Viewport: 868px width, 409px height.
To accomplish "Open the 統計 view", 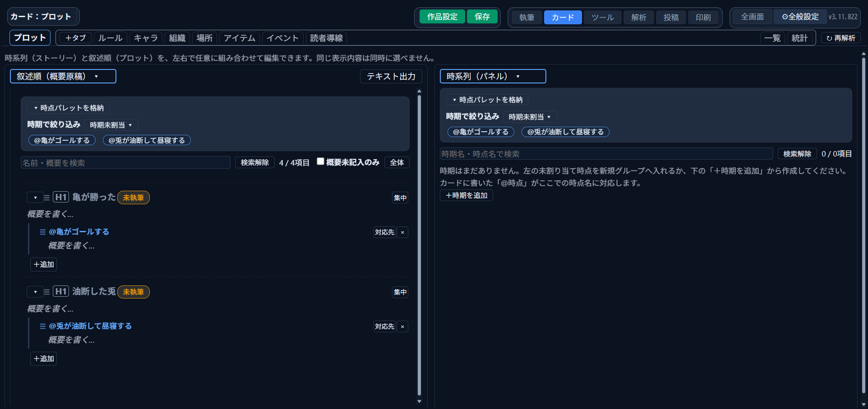I will pos(800,38).
